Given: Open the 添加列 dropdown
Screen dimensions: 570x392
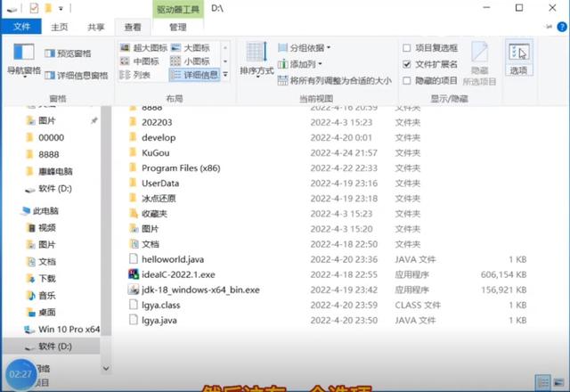Looking at the screenshot, I should [x=300, y=64].
